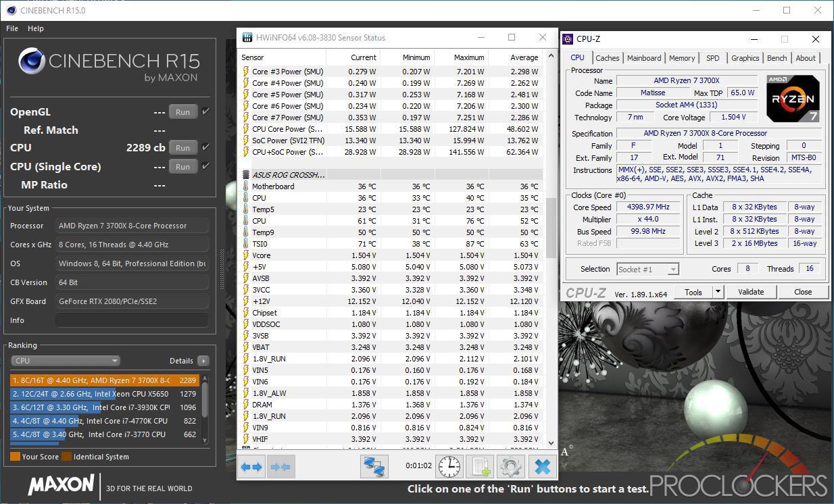
Task: Expand ranking Details with the arrow button
Action: pos(203,361)
